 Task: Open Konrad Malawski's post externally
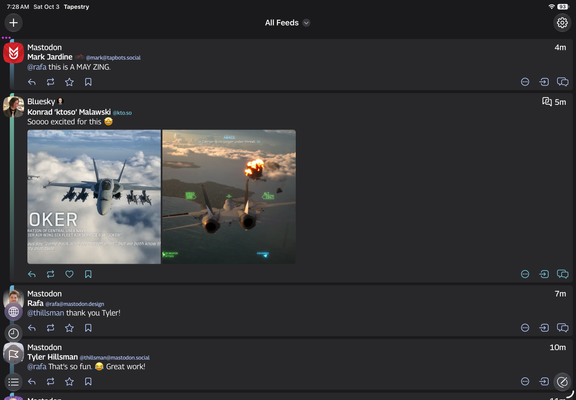(544, 274)
